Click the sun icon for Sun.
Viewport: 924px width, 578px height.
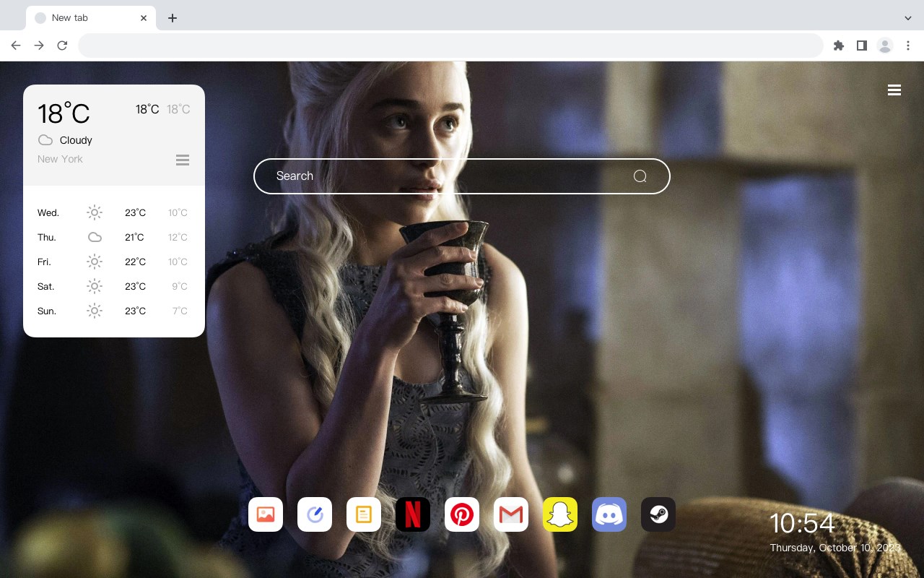(95, 311)
